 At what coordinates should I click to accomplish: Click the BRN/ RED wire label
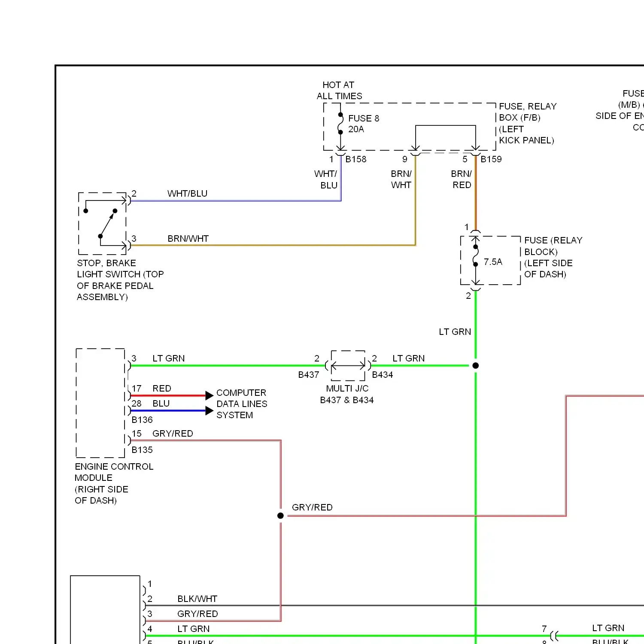[462, 179]
